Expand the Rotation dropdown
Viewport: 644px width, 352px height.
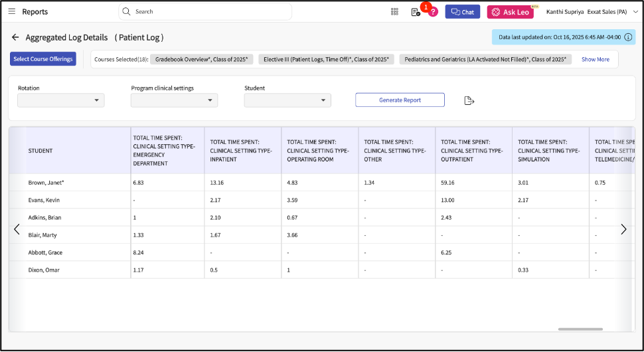coord(60,100)
